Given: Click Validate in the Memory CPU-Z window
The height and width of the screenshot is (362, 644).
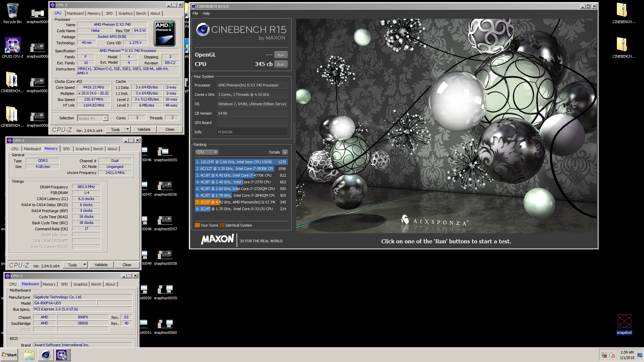Looking at the screenshot, I should coord(101,265).
